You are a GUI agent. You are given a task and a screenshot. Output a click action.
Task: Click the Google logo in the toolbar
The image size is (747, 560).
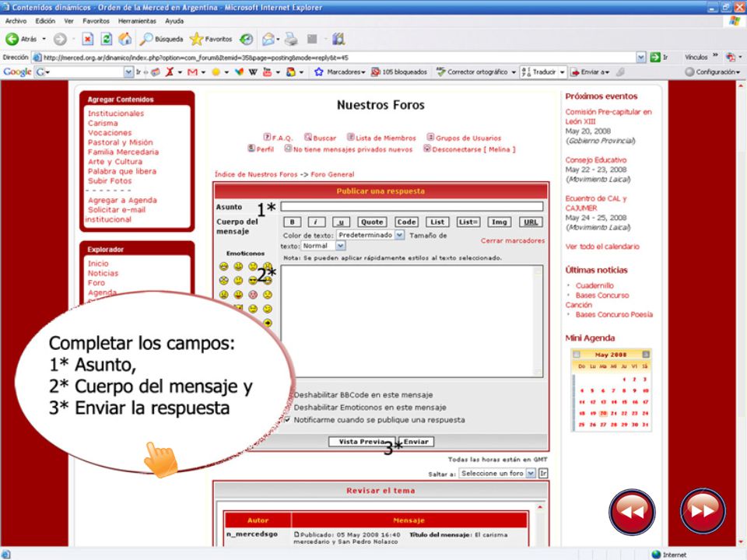click(x=17, y=72)
